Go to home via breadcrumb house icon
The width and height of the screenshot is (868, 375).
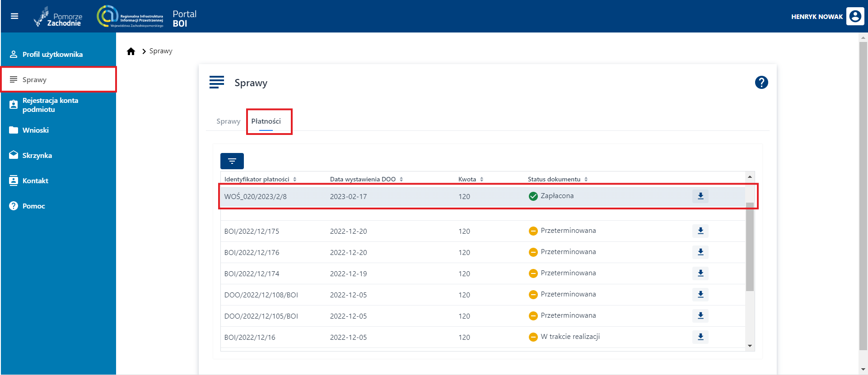coord(131,51)
